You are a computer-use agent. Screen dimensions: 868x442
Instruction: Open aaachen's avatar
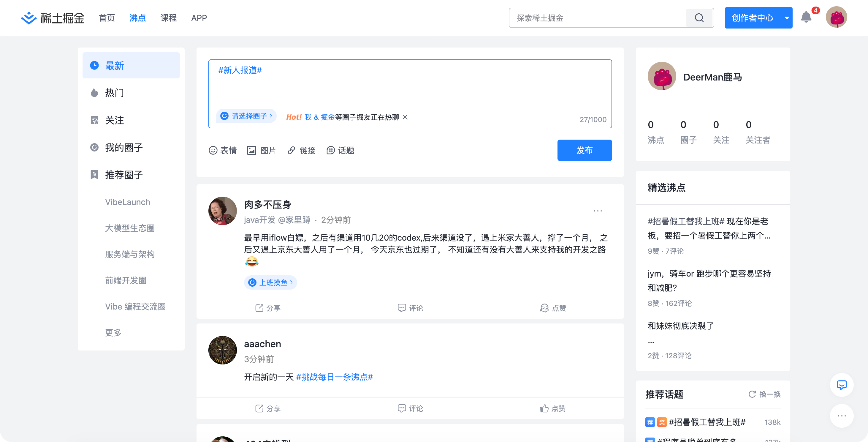(x=222, y=350)
